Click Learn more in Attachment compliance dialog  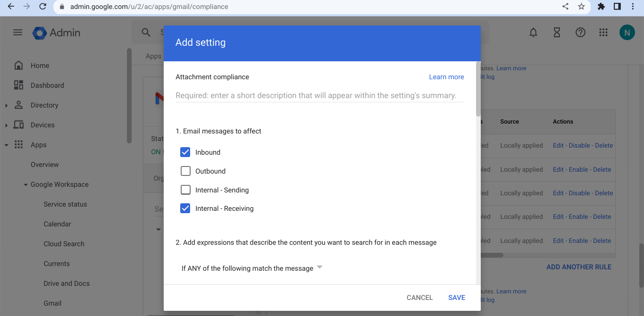[446, 77]
